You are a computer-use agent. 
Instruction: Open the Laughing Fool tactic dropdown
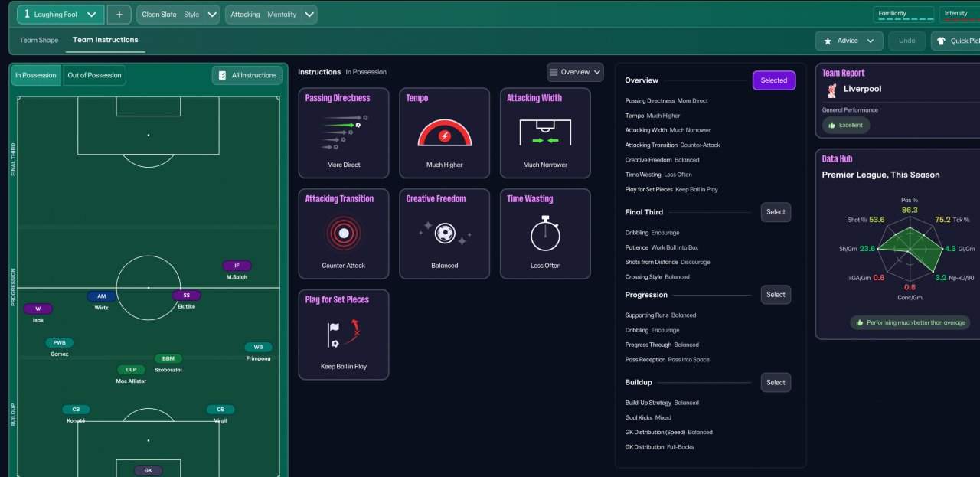60,14
